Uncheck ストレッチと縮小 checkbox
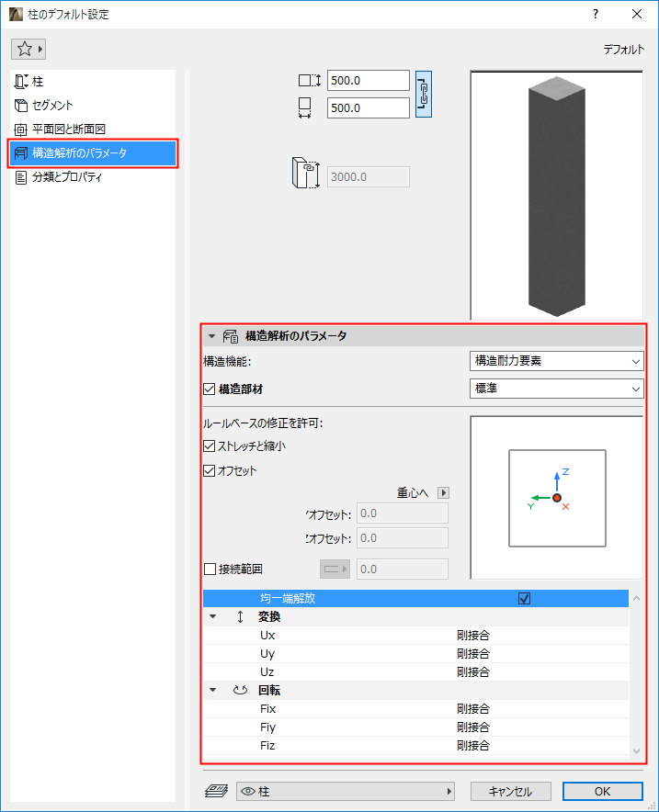Screen dimensions: 659x812 [210, 445]
